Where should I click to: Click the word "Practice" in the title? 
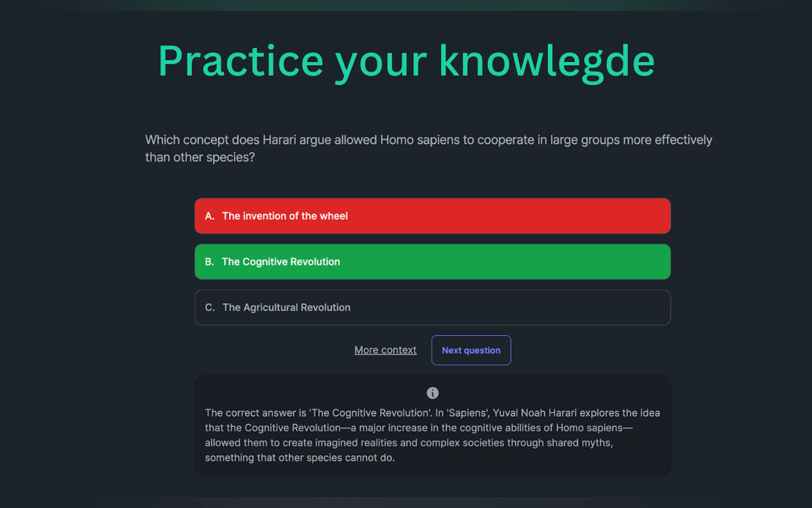240,61
